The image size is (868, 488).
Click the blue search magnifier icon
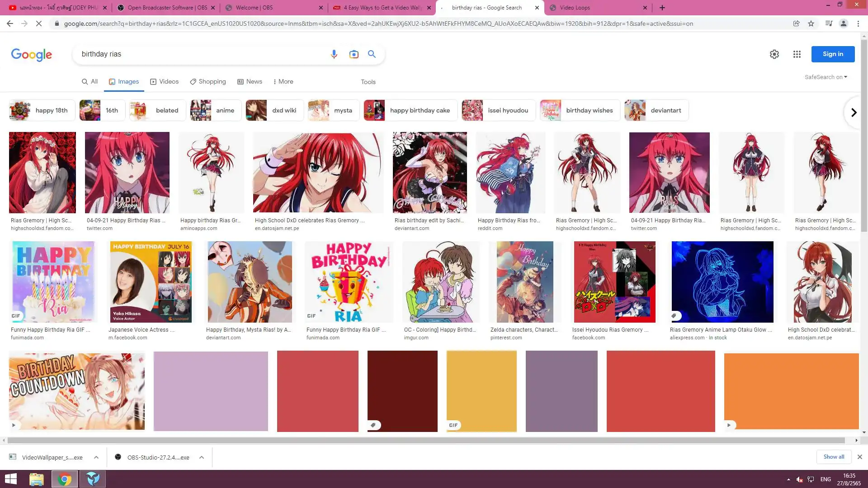[x=372, y=54]
